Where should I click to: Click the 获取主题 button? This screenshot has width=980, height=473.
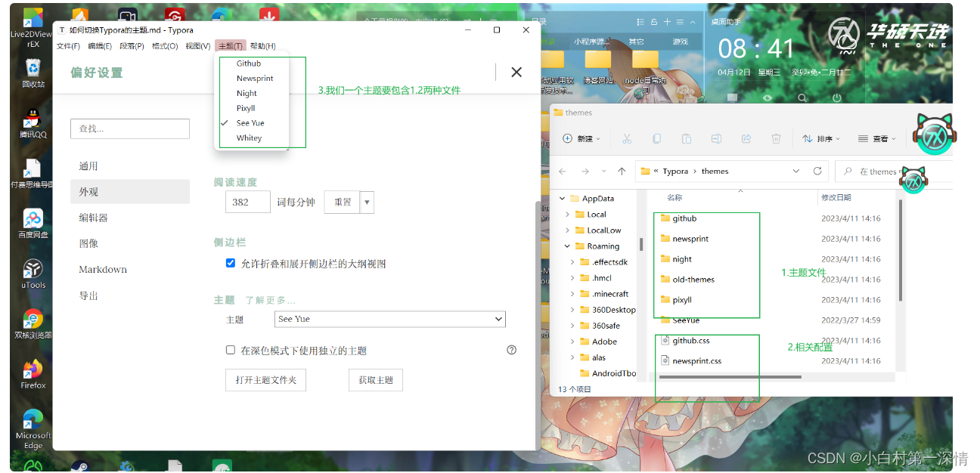click(376, 380)
